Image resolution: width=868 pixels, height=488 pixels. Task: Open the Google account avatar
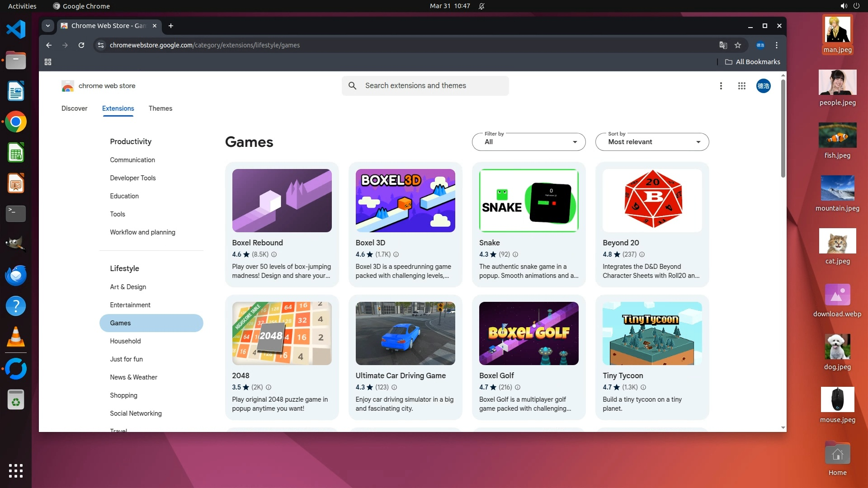tap(763, 86)
